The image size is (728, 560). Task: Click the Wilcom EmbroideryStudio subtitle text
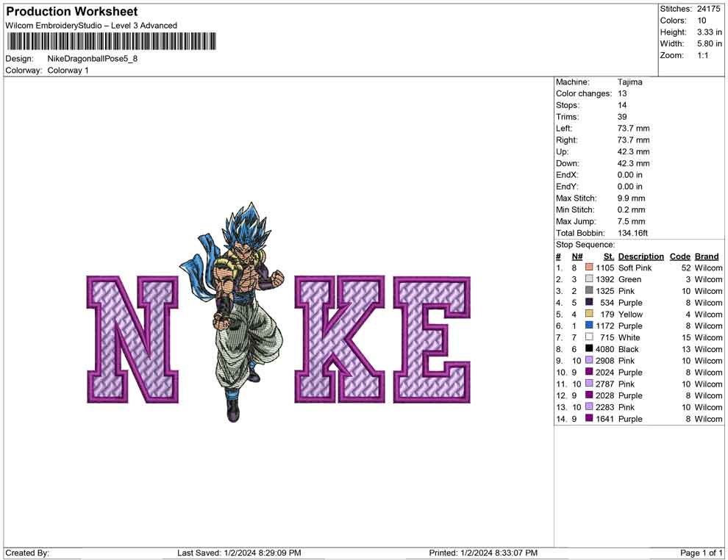pyautogui.click(x=91, y=26)
